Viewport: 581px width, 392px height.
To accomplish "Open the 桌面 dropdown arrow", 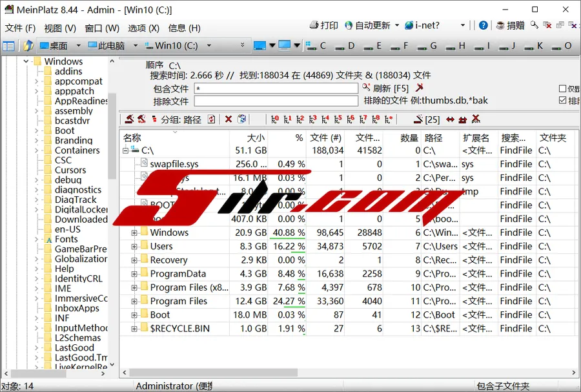I will [x=78, y=46].
